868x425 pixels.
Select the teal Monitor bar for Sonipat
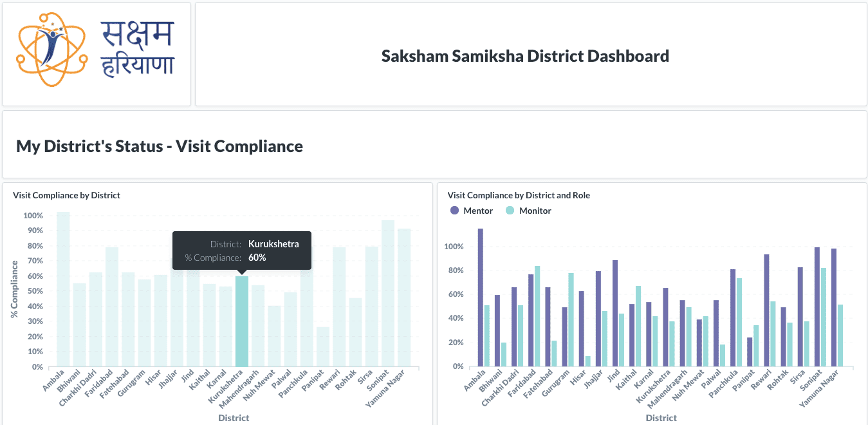(823, 317)
